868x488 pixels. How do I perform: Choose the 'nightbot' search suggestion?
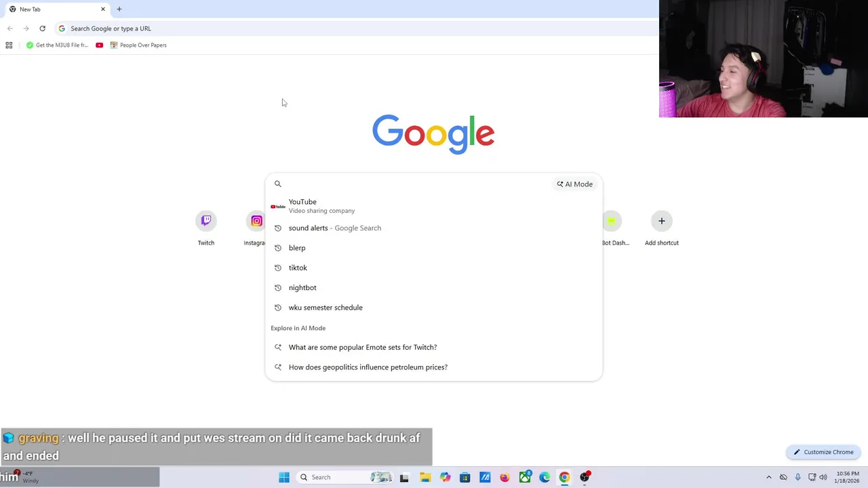pyautogui.click(x=433, y=287)
